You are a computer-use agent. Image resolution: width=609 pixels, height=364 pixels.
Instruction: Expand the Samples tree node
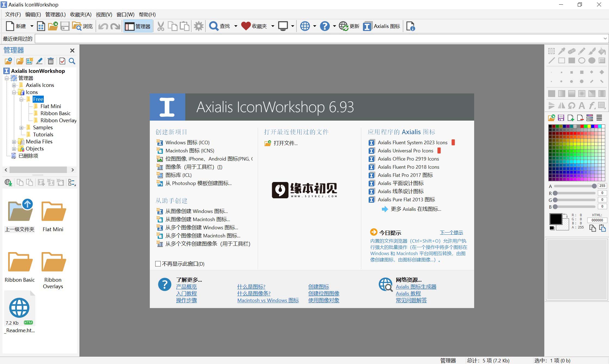(x=21, y=128)
